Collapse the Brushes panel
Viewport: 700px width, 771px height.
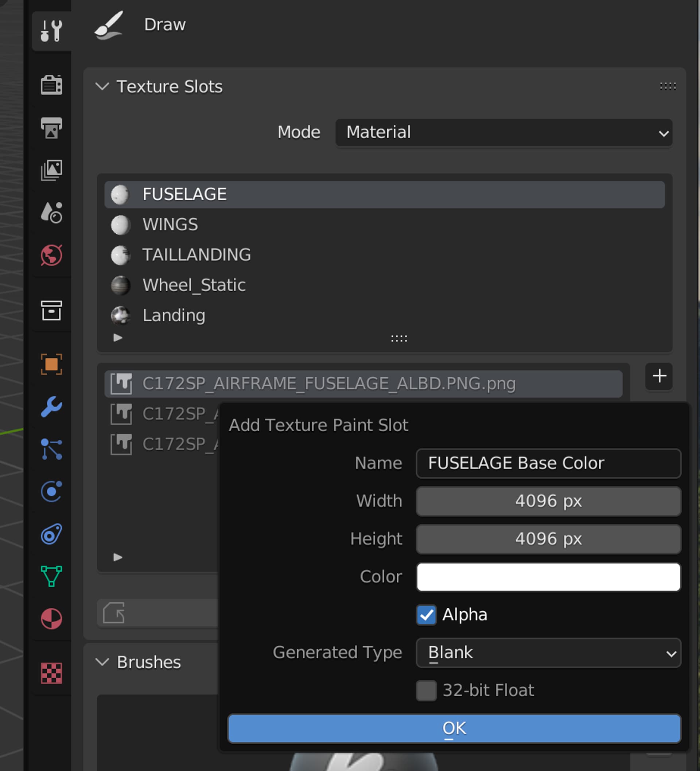point(102,662)
